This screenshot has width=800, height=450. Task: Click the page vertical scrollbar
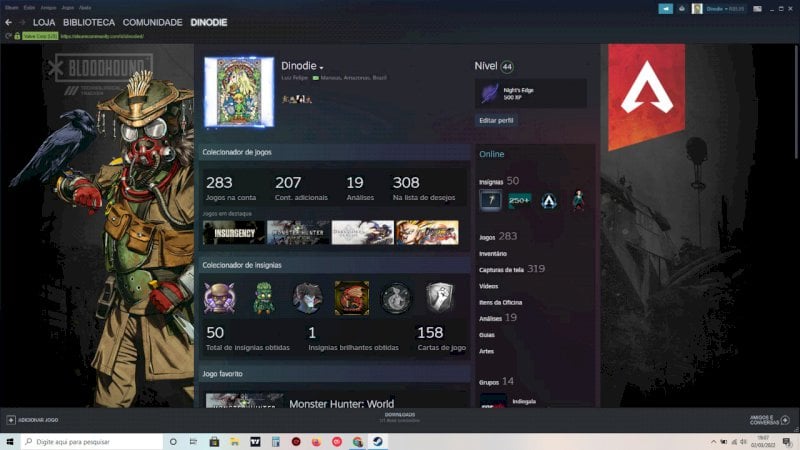click(x=796, y=102)
